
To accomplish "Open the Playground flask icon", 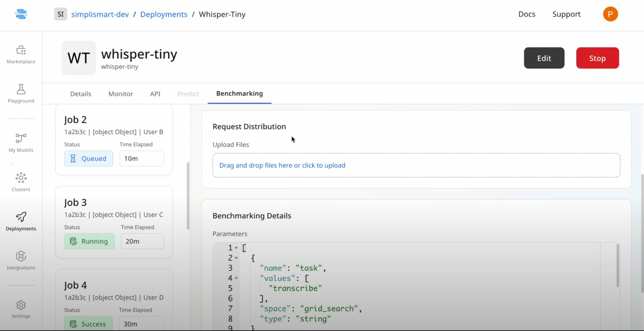I will [21, 89].
